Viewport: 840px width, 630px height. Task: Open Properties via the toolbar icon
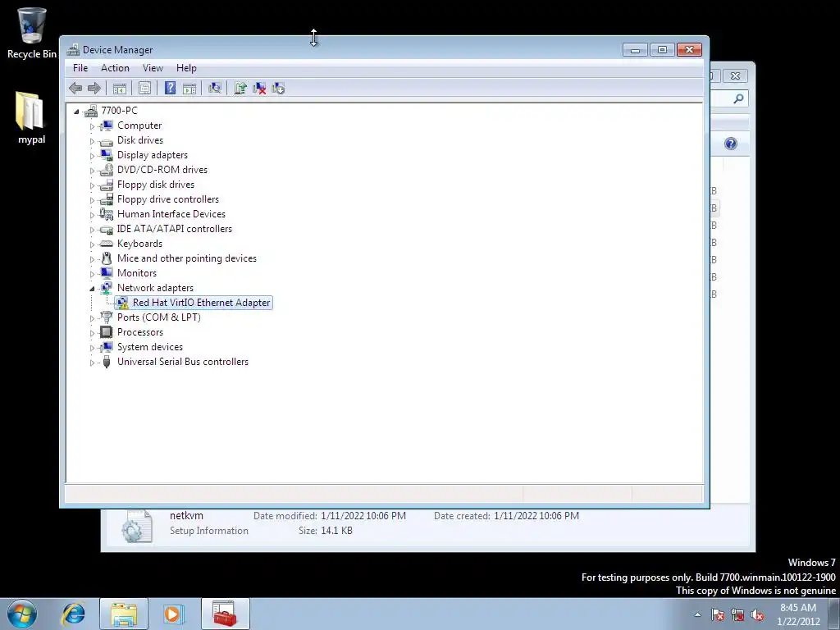(144, 89)
